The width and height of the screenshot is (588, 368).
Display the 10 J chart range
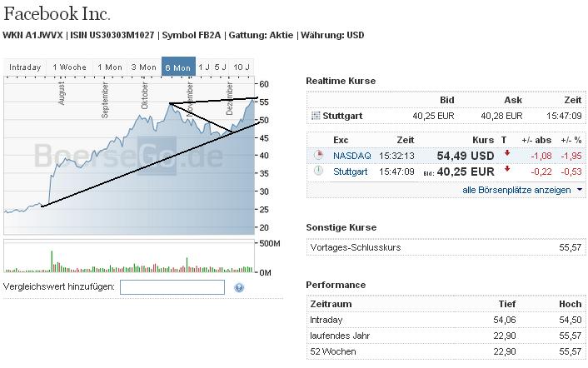[242, 67]
